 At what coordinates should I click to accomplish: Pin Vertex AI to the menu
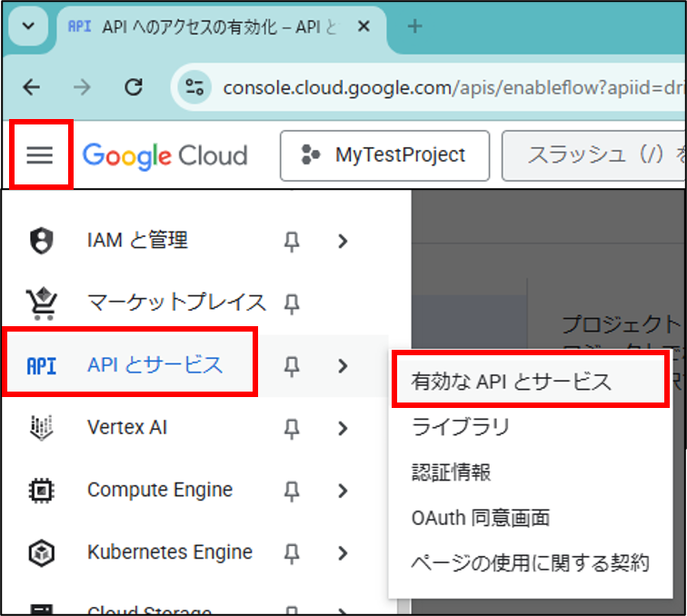292,429
